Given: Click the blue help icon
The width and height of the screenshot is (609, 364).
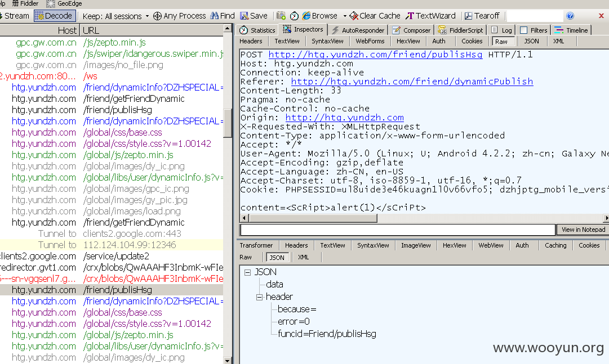Looking at the screenshot, I should point(570,16).
